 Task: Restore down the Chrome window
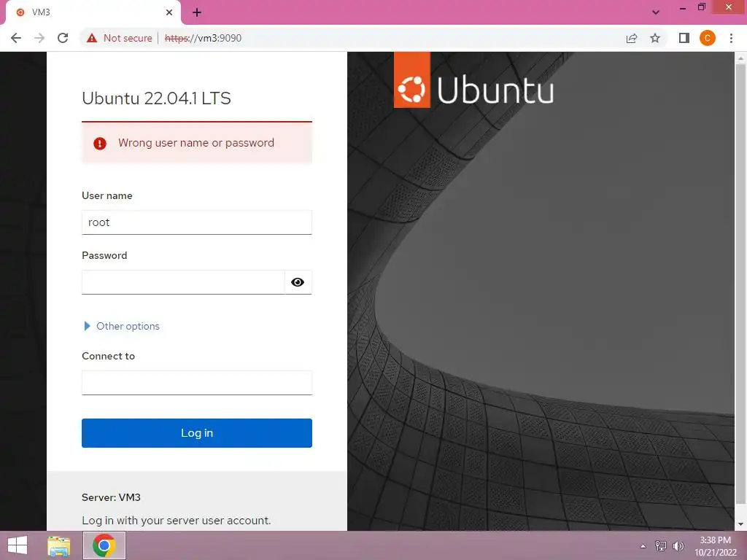click(x=702, y=7)
